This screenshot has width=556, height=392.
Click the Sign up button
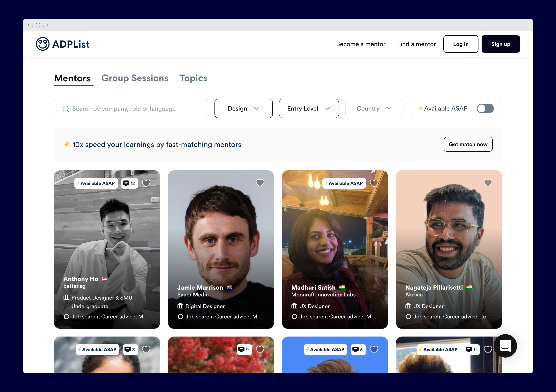click(500, 44)
